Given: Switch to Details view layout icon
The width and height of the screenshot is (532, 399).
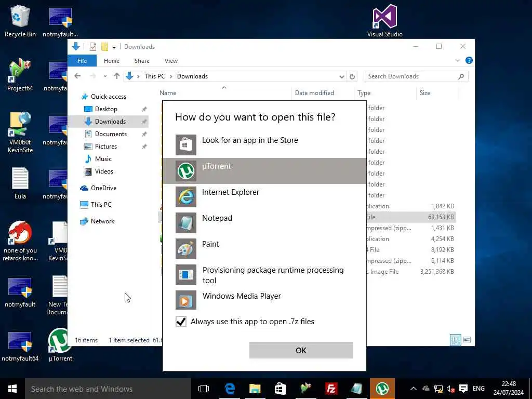Looking at the screenshot, I should pos(455,340).
